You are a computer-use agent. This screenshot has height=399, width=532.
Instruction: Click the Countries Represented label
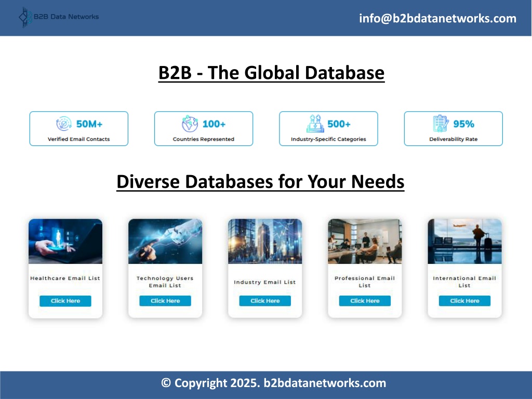click(203, 139)
